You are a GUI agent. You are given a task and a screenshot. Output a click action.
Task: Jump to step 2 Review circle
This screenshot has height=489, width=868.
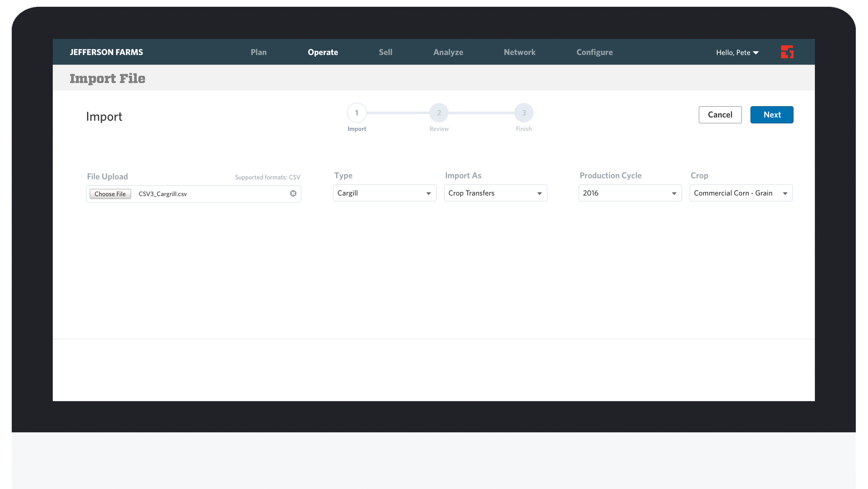pos(439,113)
